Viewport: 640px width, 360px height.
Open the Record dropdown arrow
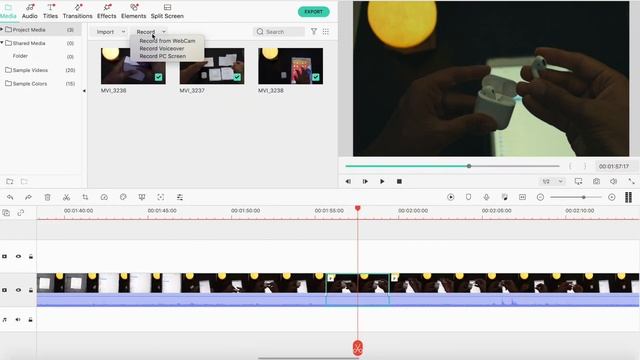pos(164,32)
